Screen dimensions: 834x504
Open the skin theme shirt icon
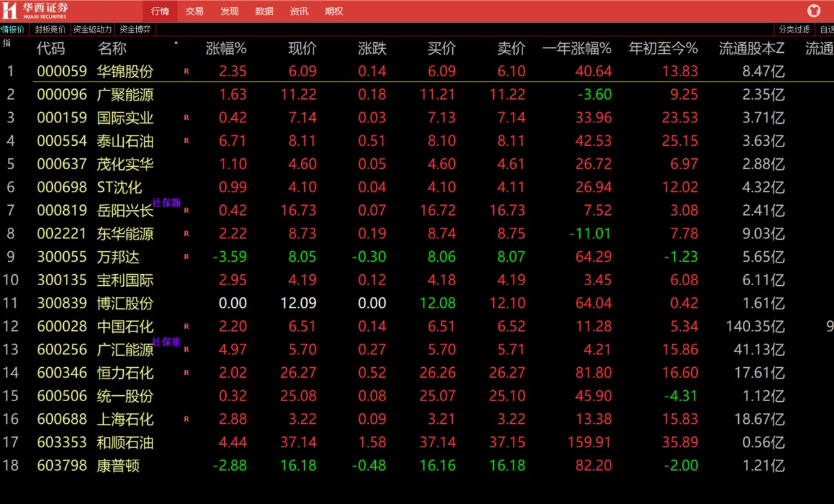tap(814, 10)
